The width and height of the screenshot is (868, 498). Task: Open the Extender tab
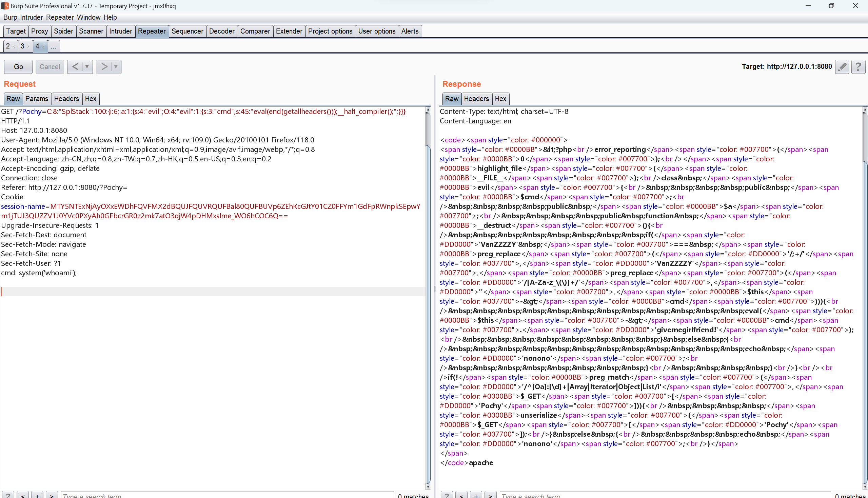[x=289, y=31]
